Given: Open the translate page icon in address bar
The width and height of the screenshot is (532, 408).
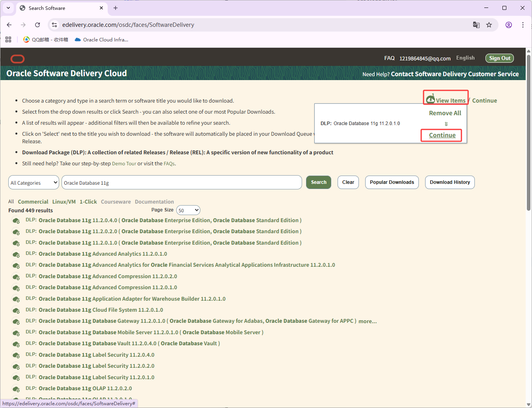Looking at the screenshot, I should pyautogui.click(x=476, y=25).
